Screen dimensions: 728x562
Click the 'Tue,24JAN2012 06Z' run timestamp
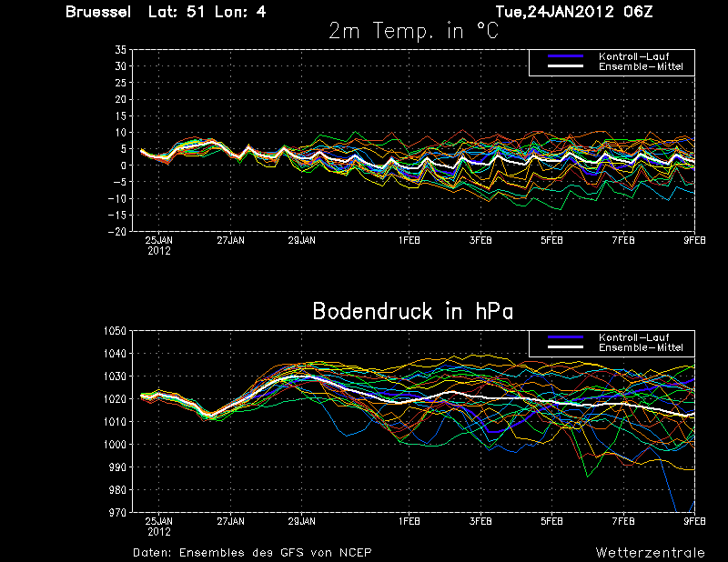coord(574,12)
